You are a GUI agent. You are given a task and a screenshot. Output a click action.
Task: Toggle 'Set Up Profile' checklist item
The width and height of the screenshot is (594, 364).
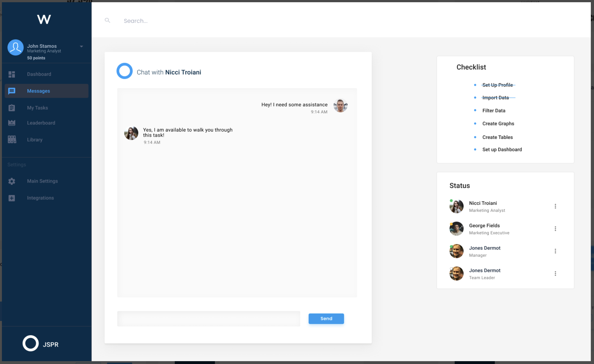[497, 85]
